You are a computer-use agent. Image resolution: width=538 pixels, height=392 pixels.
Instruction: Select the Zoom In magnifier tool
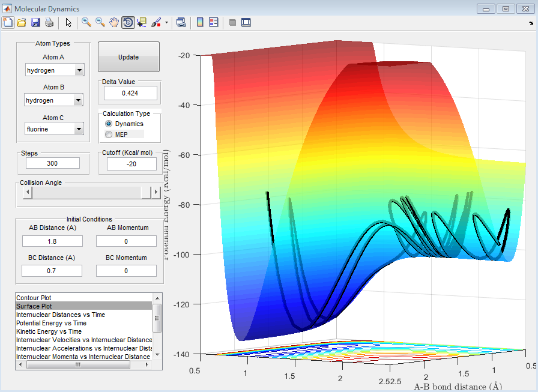[x=86, y=22]
